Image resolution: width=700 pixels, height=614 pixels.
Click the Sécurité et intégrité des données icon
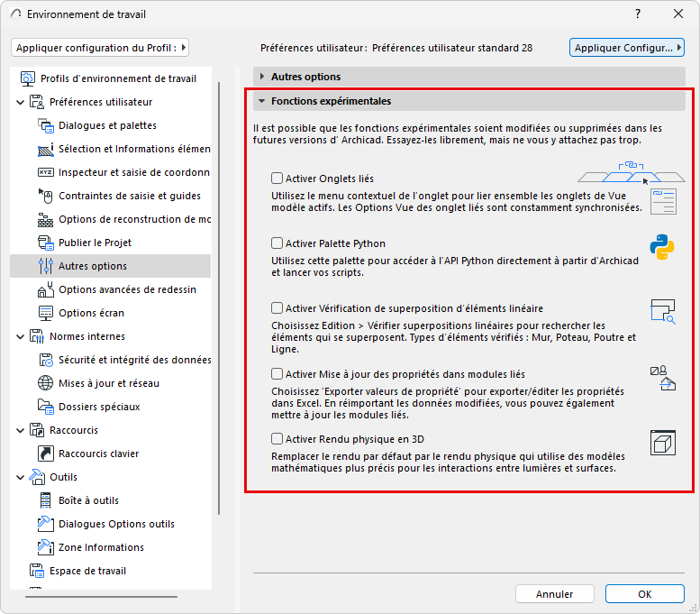(46, 360)
